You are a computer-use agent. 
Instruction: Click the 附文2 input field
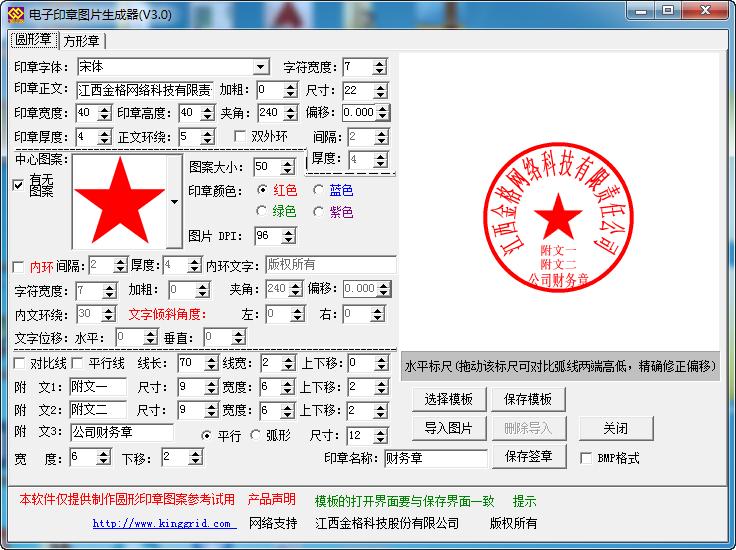[x=98, y=410]
